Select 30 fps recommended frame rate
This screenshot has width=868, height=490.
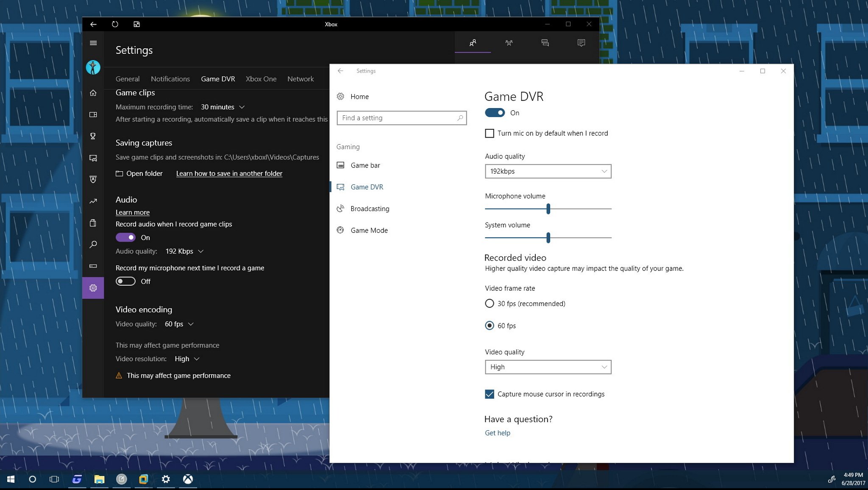point(490,303)
